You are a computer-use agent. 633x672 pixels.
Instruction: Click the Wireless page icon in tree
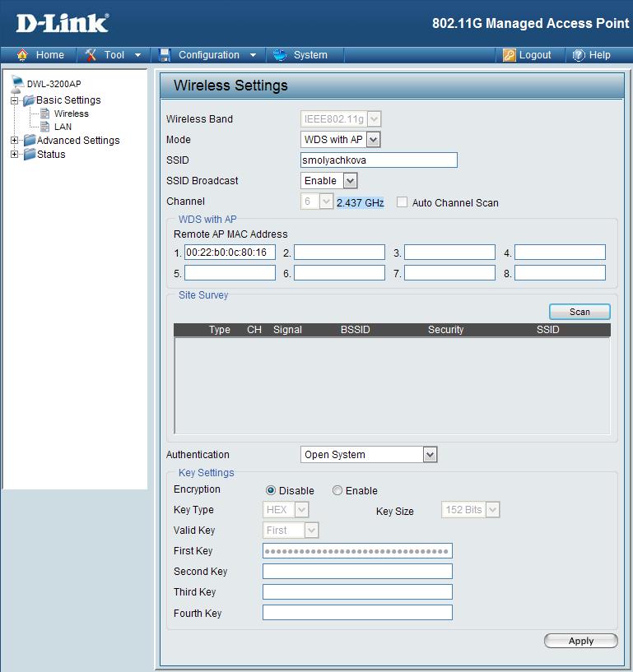(45, 114)
